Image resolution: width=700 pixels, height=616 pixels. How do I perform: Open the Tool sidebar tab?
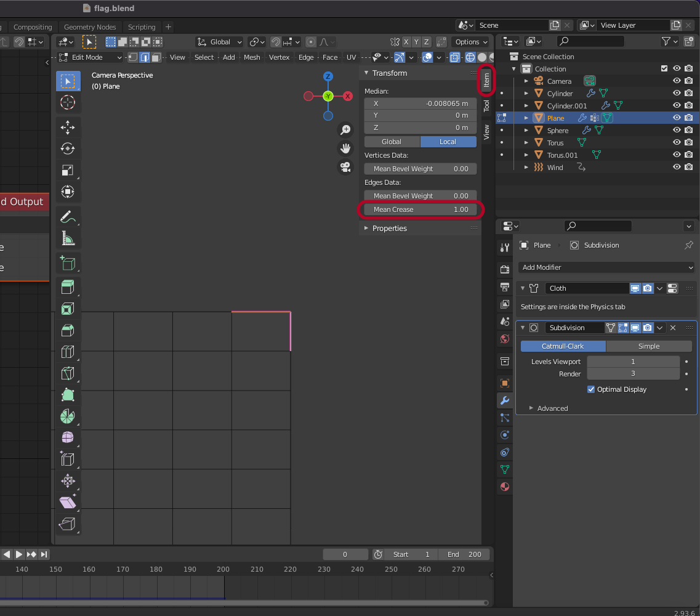(486, 105)
